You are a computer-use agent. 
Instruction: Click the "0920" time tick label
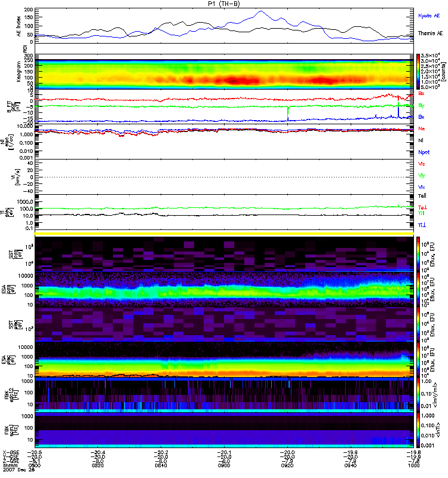tap(287, 465)
